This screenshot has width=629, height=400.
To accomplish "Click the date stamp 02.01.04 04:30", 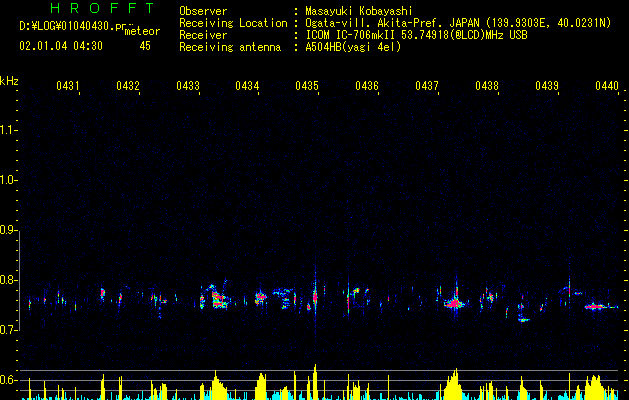I will point(61,46).
